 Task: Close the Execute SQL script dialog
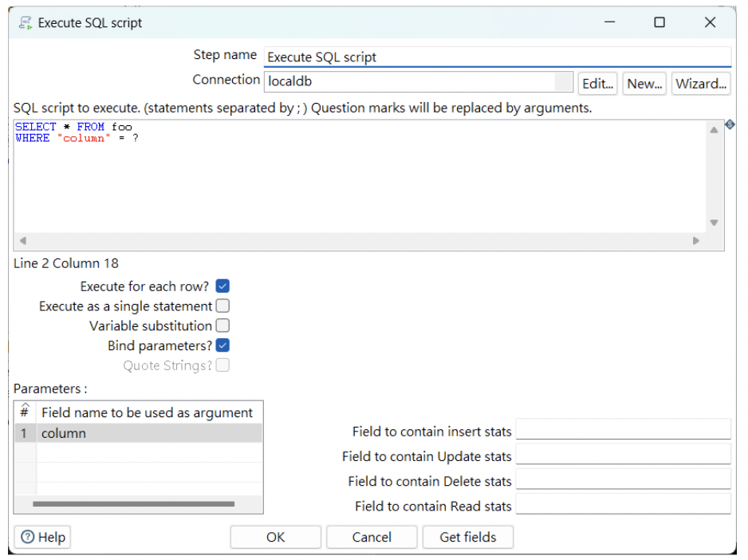click(710, 22)
